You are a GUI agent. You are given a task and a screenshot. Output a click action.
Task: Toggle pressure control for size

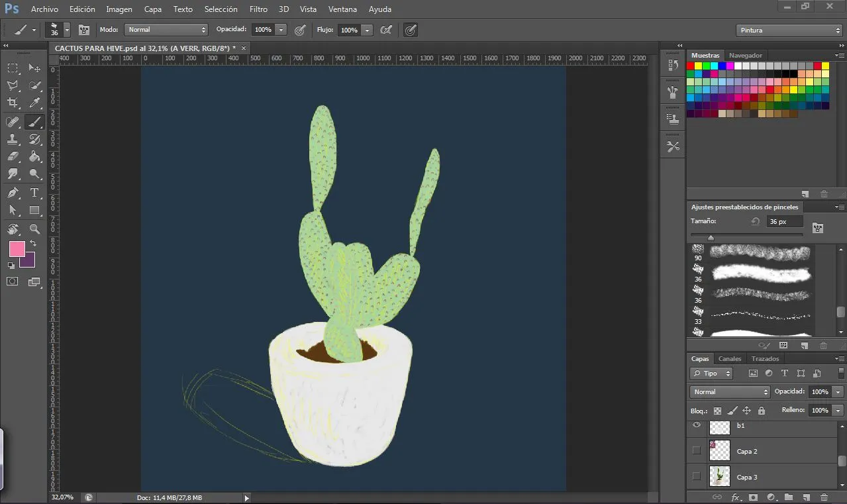(411, 30)
